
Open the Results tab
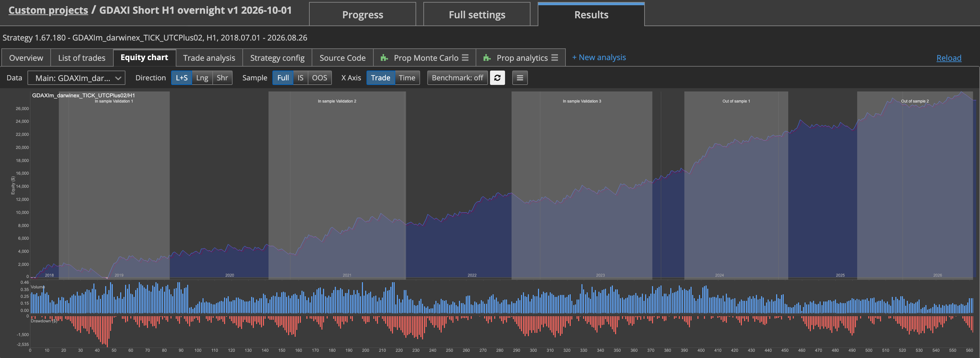tap(591, 14)
